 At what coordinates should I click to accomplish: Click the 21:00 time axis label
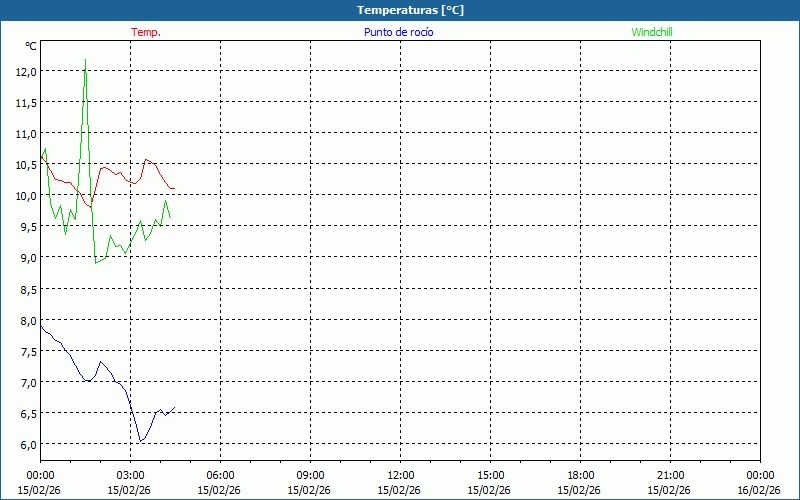(670, 475)
